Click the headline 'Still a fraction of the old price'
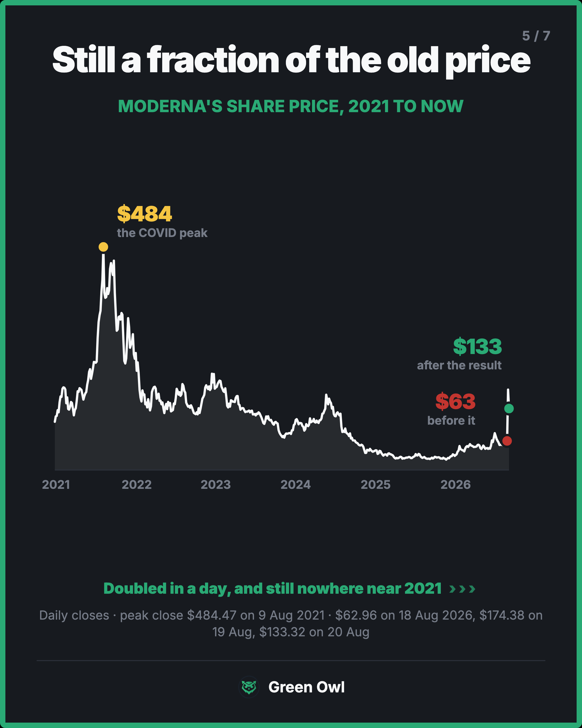 tap(291, 60)
